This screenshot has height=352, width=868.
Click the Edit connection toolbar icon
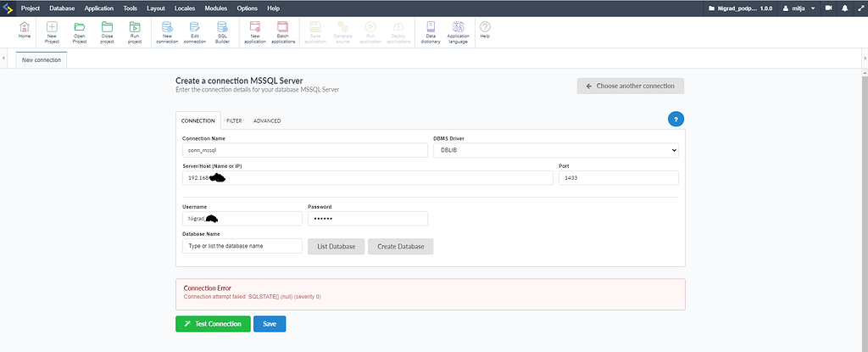point(195,31)
